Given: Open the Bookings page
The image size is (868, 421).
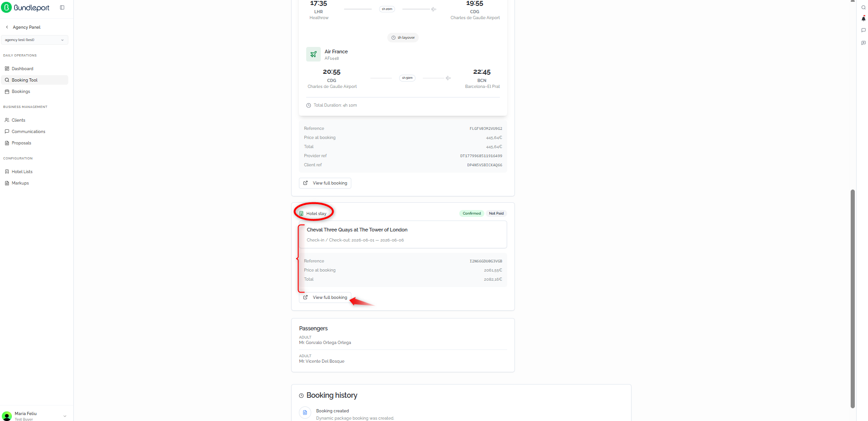Looking at the screenshot, I should (x=35, y=92).
